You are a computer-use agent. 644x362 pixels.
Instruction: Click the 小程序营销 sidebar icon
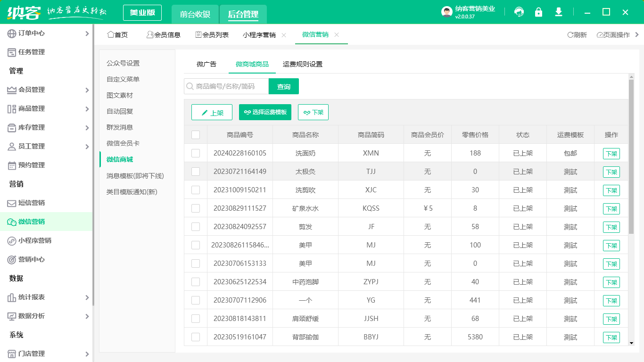point(12,241)
